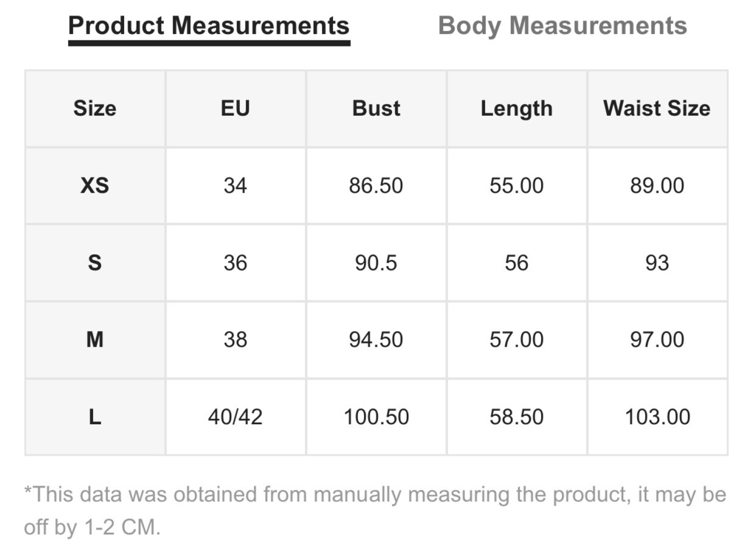Click the manual measurement disclaimer note
Screen dimensions: 756x557
pos(375,511)
